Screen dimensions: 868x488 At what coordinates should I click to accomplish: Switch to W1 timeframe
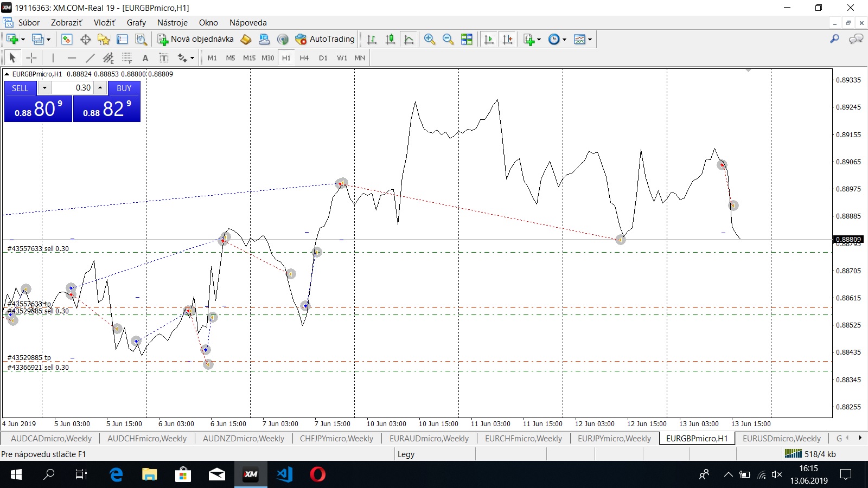coord(342,57)
